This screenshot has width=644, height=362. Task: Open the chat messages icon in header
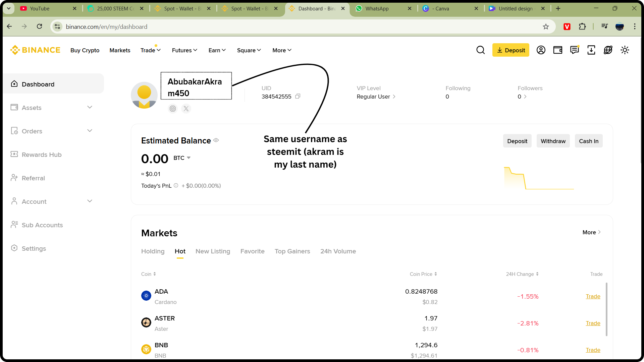(x=574, y=50)
